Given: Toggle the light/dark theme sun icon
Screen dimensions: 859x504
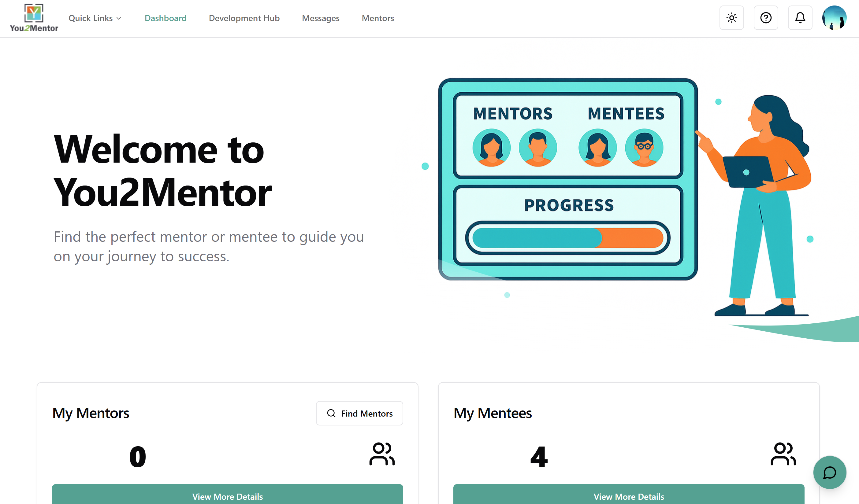Looking at the screenshot, I should coord(731,18).
